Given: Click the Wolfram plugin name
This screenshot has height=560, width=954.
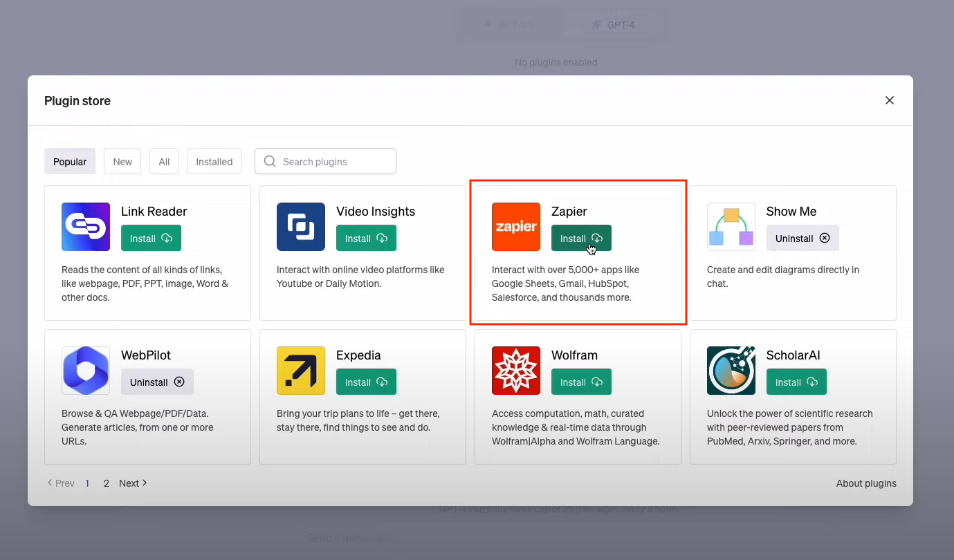Looking at the screenshot, I should (x=574, y=355).
